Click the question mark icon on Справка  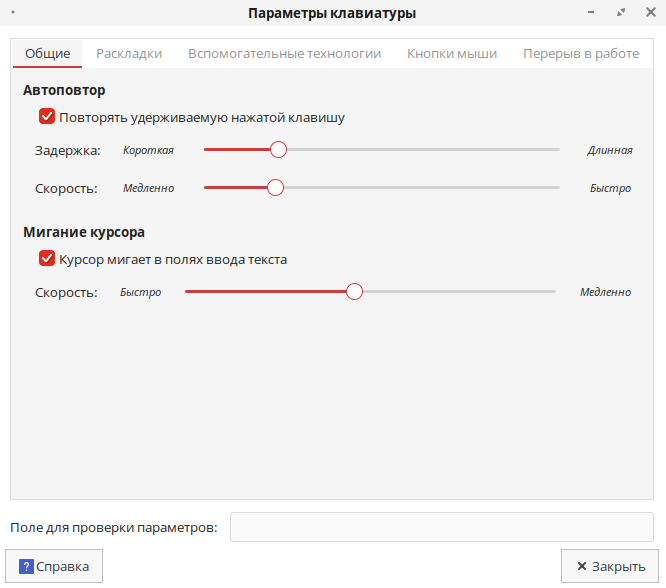coord(27,566)
